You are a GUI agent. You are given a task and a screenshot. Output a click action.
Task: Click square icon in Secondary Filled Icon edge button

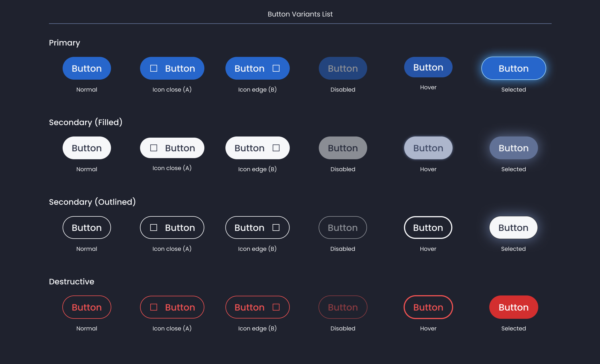(276, 148)
